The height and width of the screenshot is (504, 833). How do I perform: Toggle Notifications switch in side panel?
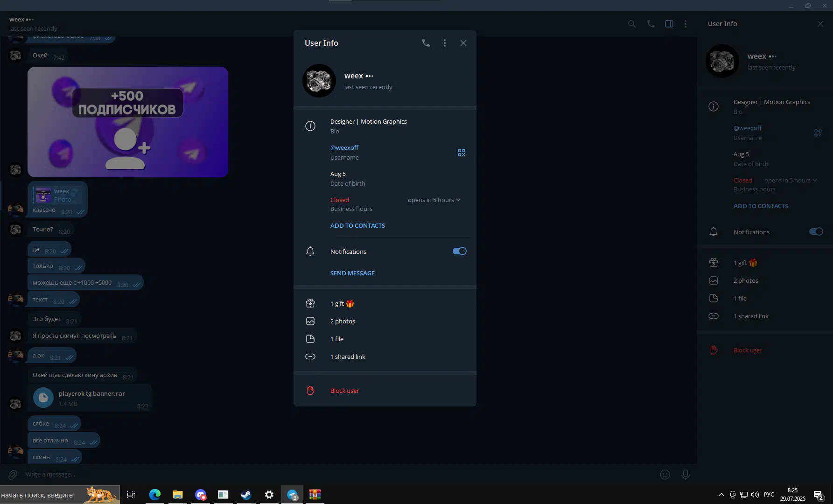tap(816, 231)
